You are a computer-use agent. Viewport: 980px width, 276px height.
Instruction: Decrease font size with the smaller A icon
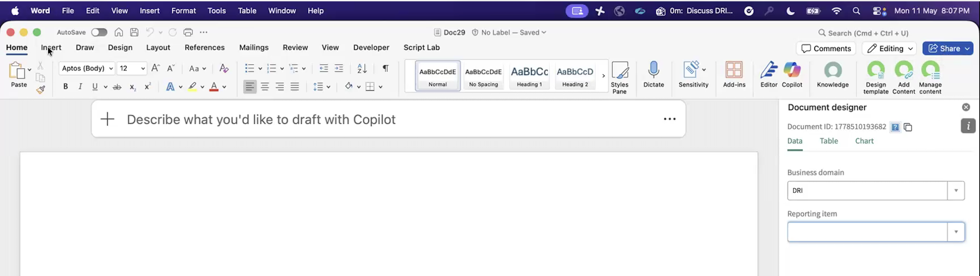171,68
